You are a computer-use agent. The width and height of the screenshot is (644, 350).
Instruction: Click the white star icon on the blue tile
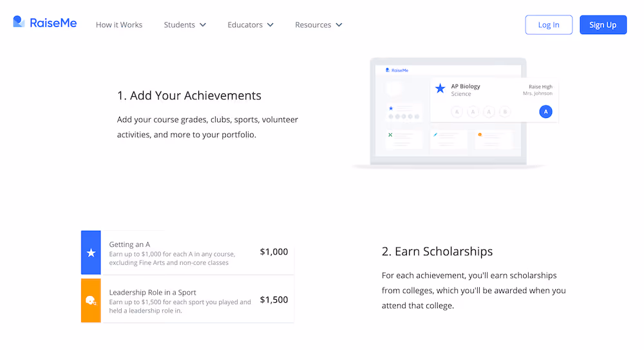coord(91,253)
